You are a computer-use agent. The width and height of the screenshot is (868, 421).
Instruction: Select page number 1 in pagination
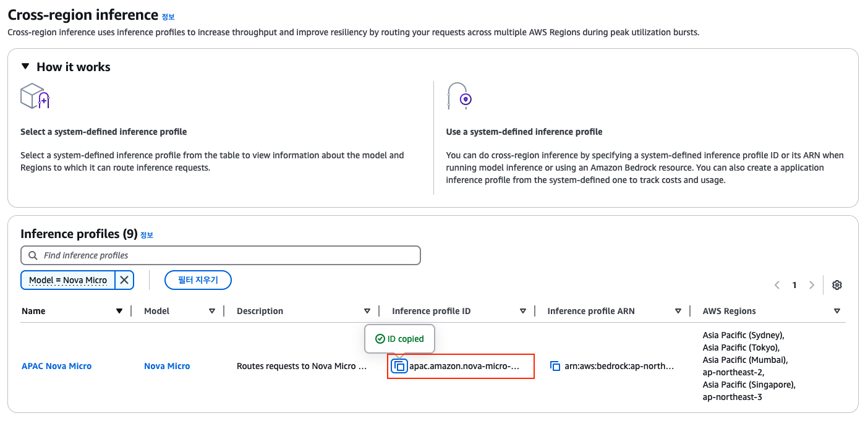794,285
